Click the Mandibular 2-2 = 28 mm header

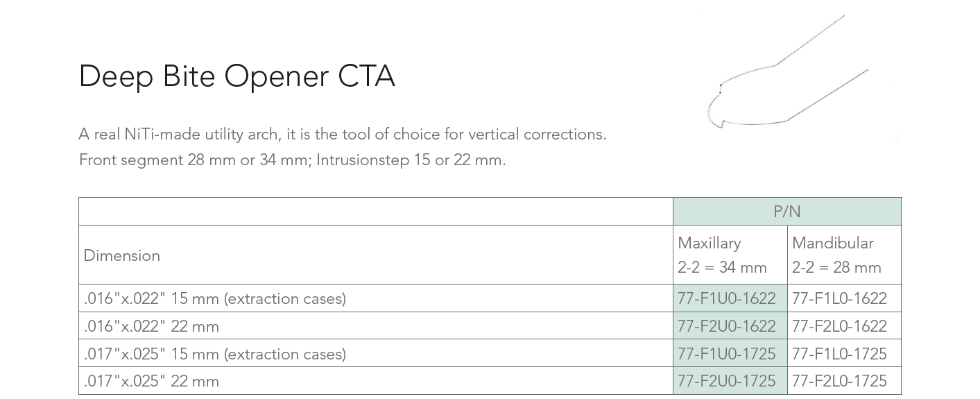pos(836,255)
